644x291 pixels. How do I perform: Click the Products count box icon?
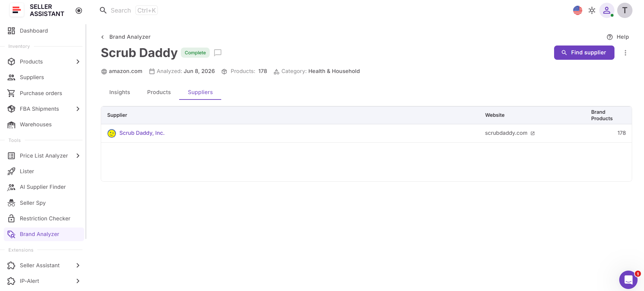[224, 72]
